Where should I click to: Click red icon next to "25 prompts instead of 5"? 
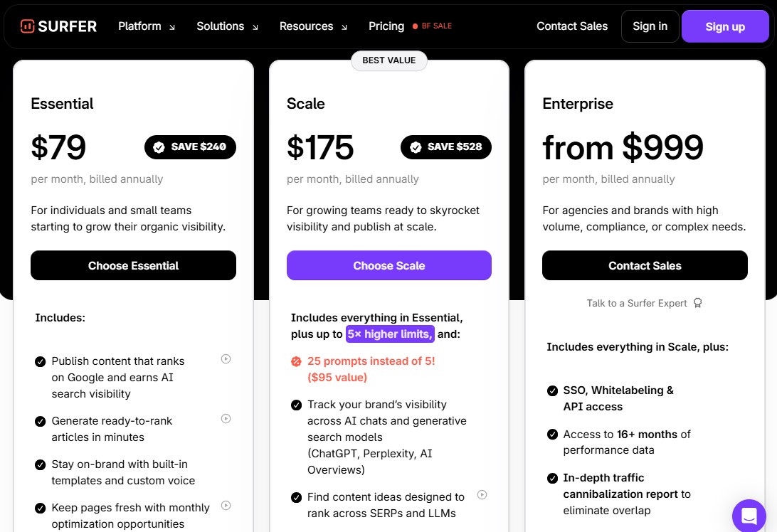point(296,361)
